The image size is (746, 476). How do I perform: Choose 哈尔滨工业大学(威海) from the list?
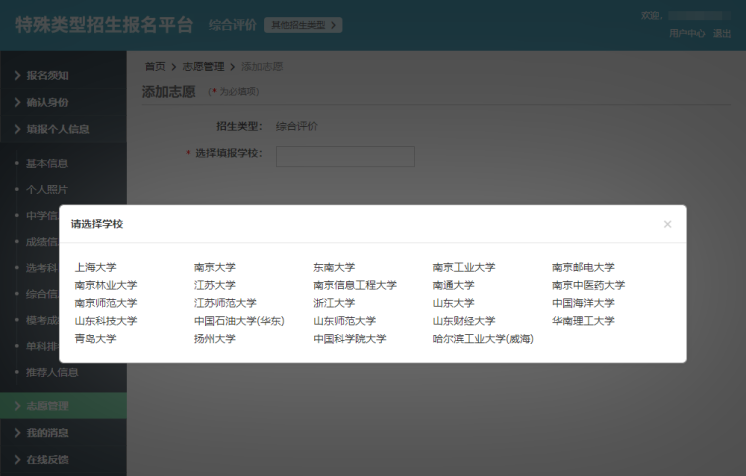tap(483, 339)
